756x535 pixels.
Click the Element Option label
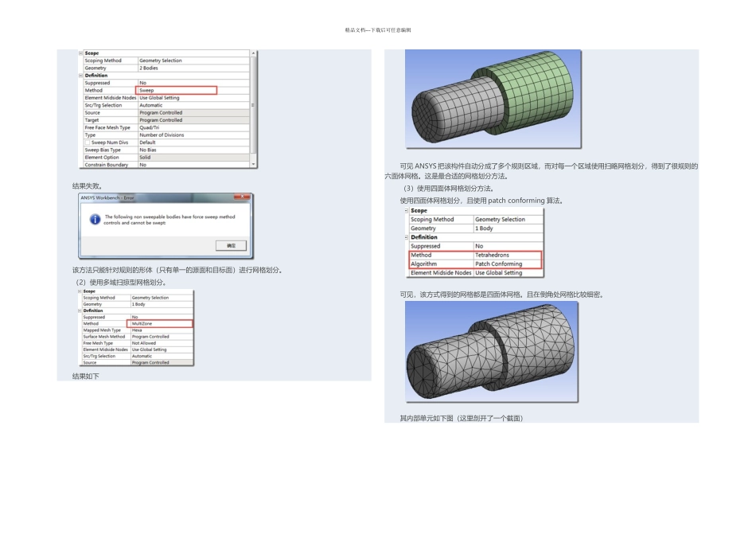point(102,158)
